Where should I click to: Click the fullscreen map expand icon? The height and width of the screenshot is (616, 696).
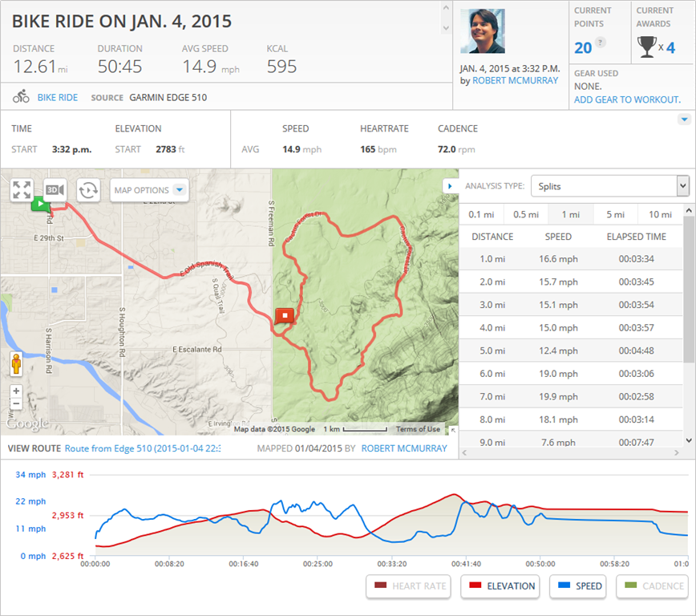tap(22, 190)
